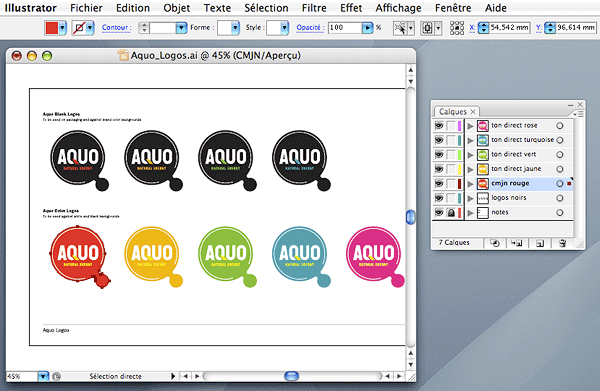Click target circle for logos noirs

click(560, 198)
